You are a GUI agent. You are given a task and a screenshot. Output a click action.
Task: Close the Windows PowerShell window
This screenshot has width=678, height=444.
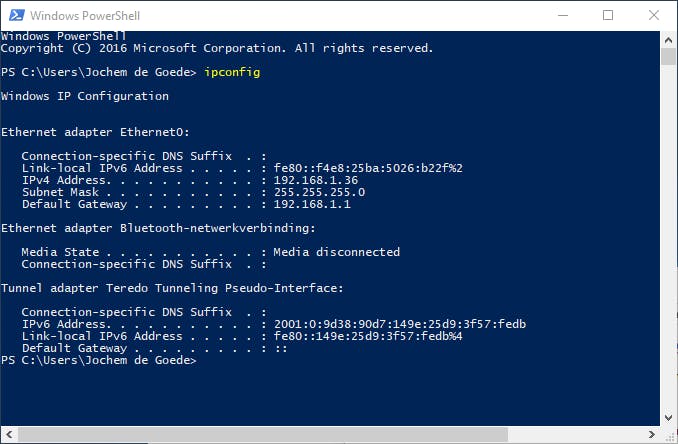[x=654, y=16]
